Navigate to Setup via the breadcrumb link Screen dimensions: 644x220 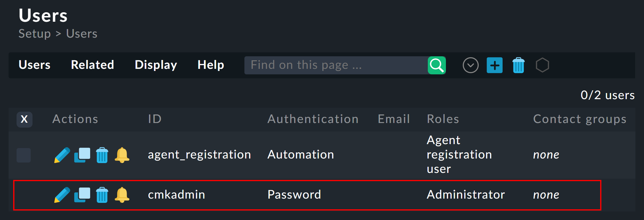[x=34, y=34]
